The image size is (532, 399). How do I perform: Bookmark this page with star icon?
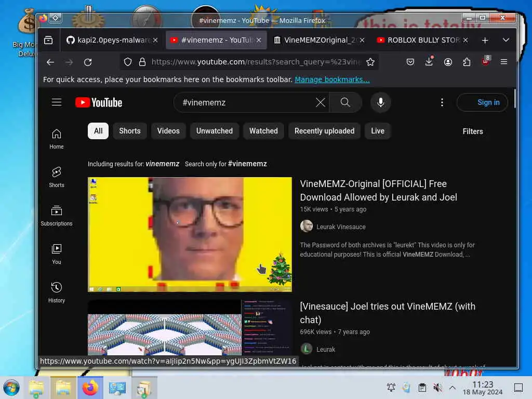[370, 62]
